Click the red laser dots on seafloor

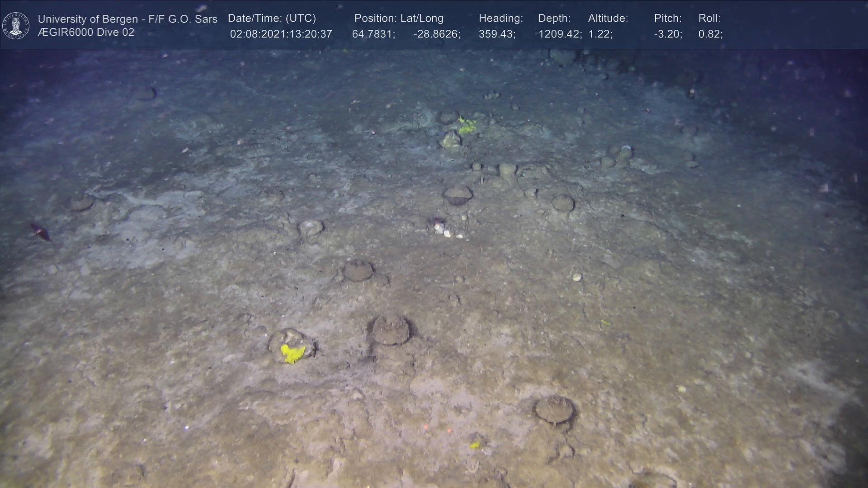point(437,428)
